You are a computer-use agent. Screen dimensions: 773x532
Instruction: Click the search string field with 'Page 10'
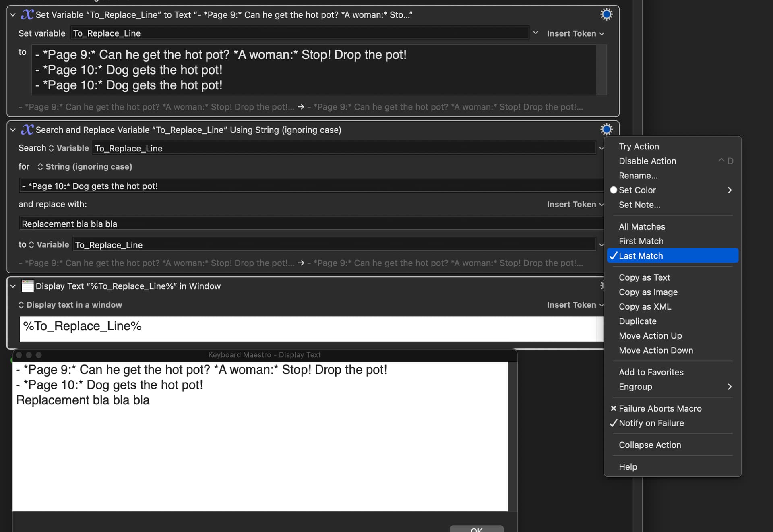coord(311,186)
